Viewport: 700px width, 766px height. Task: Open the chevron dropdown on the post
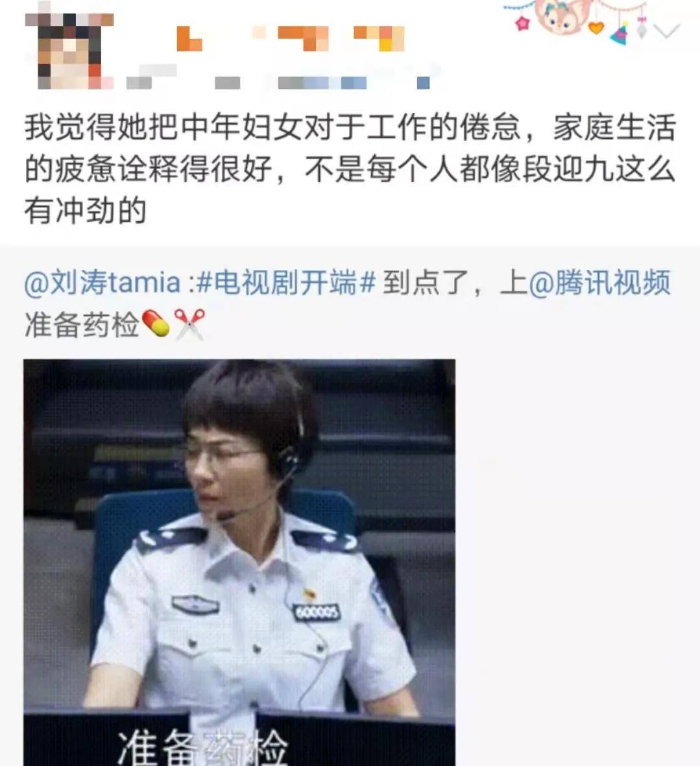tap(667, 30)
